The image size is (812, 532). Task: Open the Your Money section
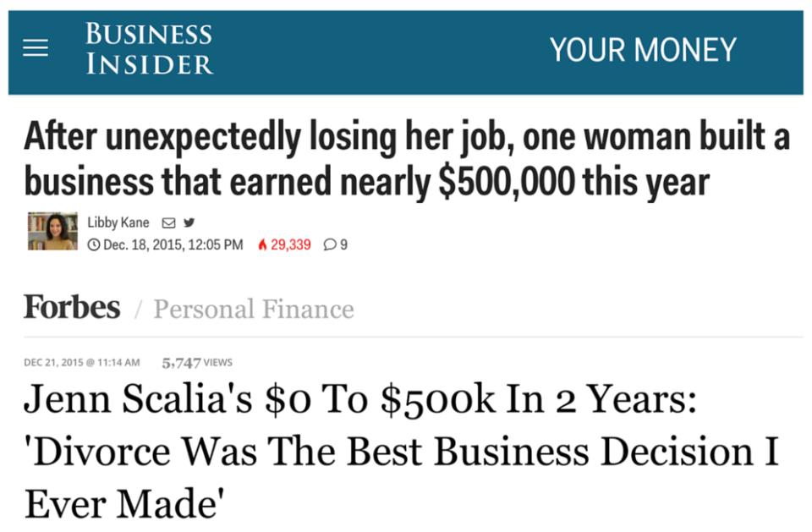[643, 50]
